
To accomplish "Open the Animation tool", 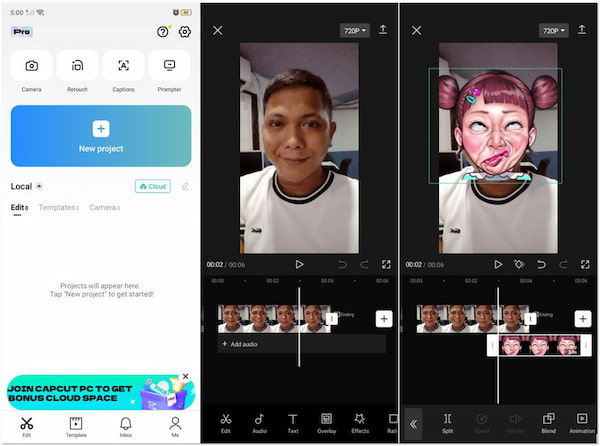I will (x=582, y=422).
